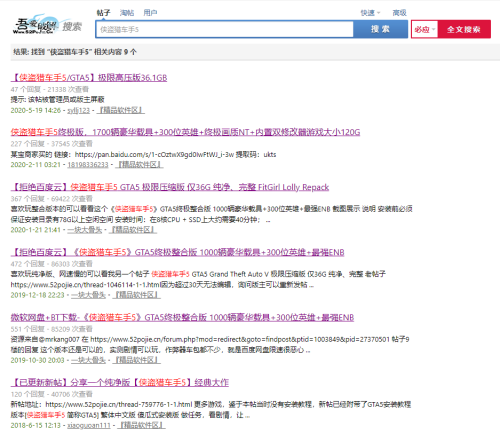This screenshot has height=441, width=500.
Task: Select text 227 个回复 - 37545 次查看
Action: click(x=51, y=144)
